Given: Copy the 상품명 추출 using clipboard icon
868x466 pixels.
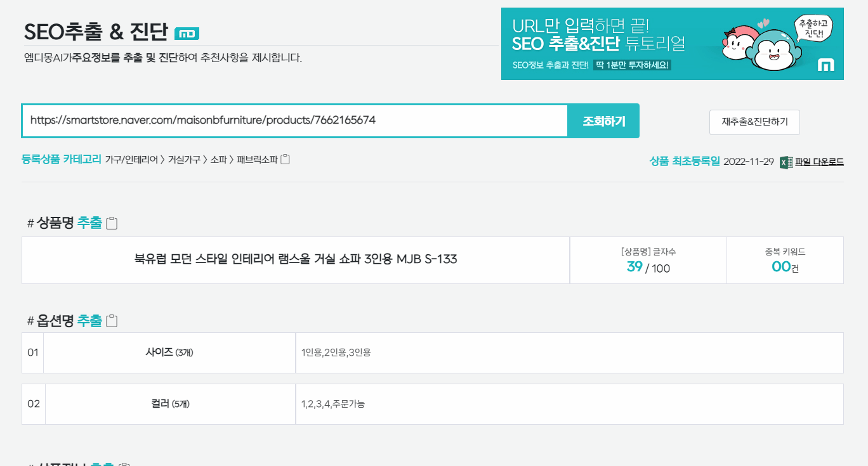Looking at the screenshot, I should pyautogui.click(x=112, y=223).
